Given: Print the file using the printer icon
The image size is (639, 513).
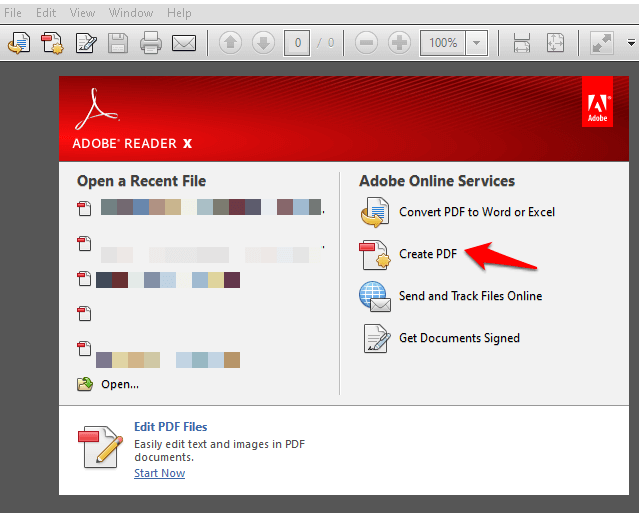Looking at the screenshot, I should [150, 44].
